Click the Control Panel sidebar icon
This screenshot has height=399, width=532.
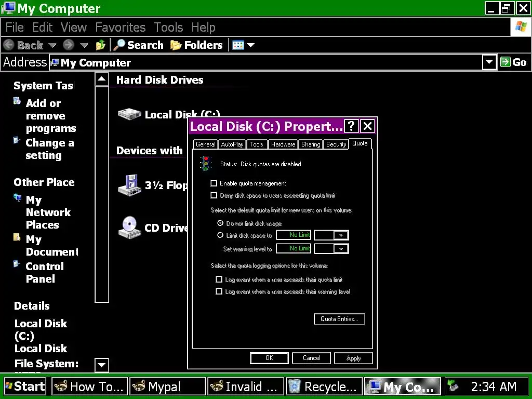pyautogui.click(x=16, y=263)
